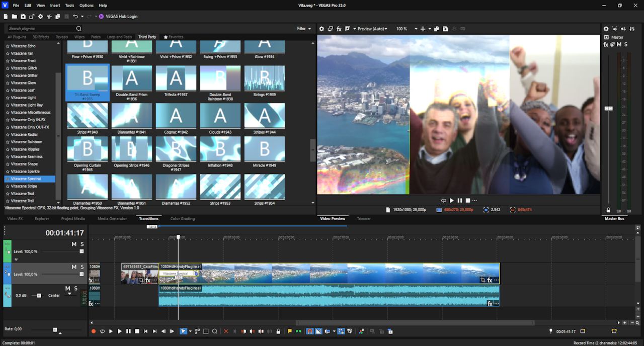Click the pan/crop icon on the 497141631_CaiaFilm clip

(141, 280)
